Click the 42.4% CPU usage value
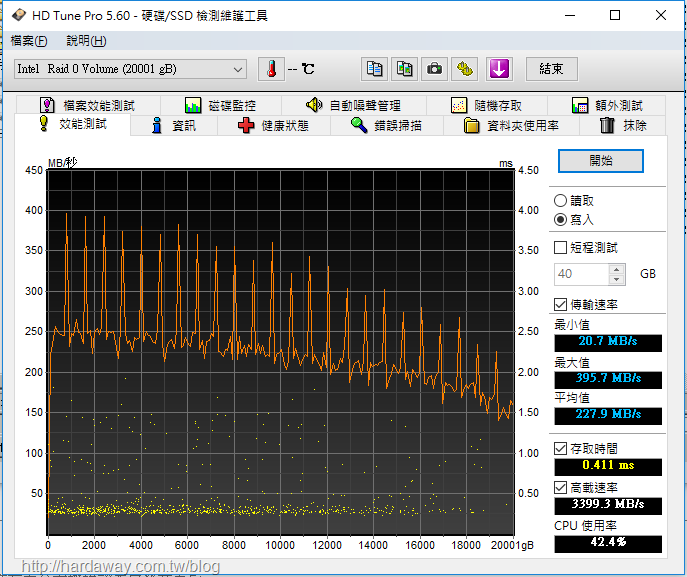The height and width of the screenshot is (577, 687). tap(608, 543)
